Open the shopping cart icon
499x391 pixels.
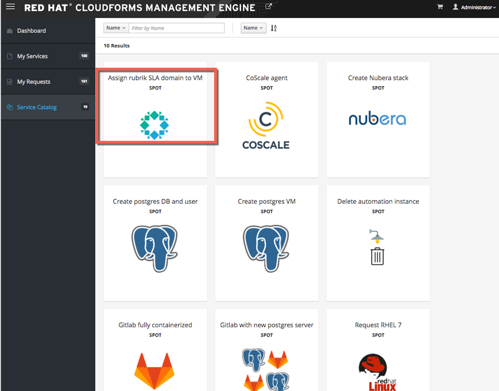pos(440,7)
